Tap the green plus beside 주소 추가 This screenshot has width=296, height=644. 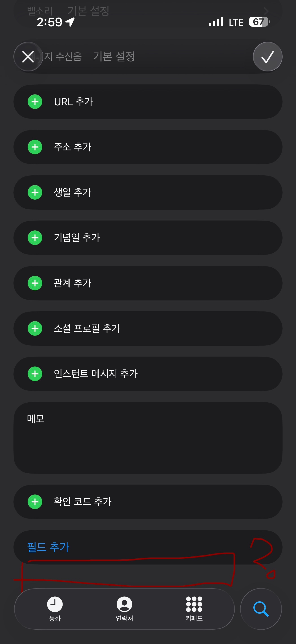[35, 147]
